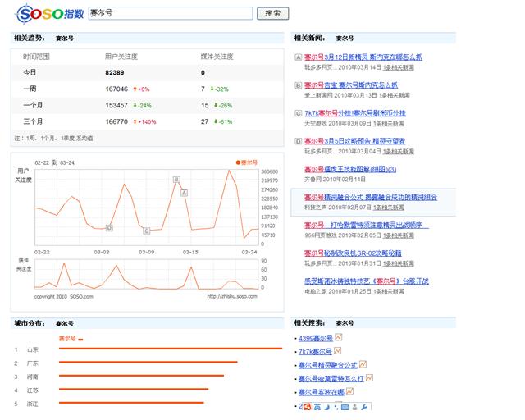Open news link 赛尔号秘制改良机SR-02攻略秘籍
525x420 pixels.
[x=353, y=253]
